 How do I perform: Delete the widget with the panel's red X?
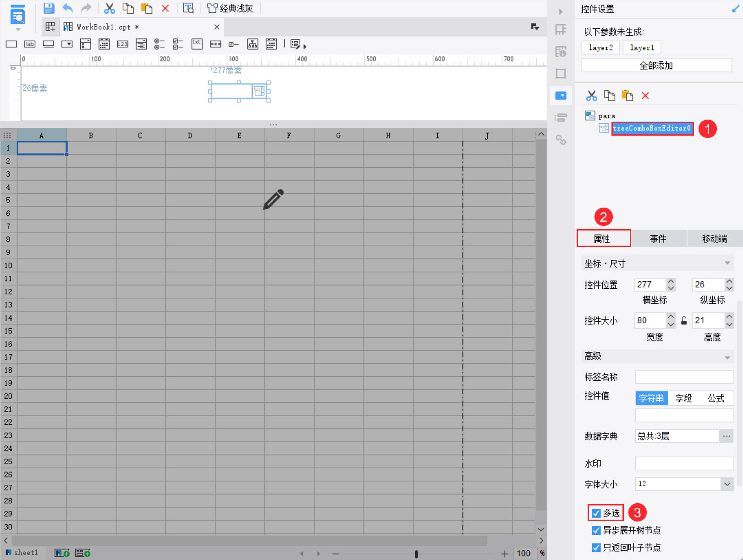[645, 95]
